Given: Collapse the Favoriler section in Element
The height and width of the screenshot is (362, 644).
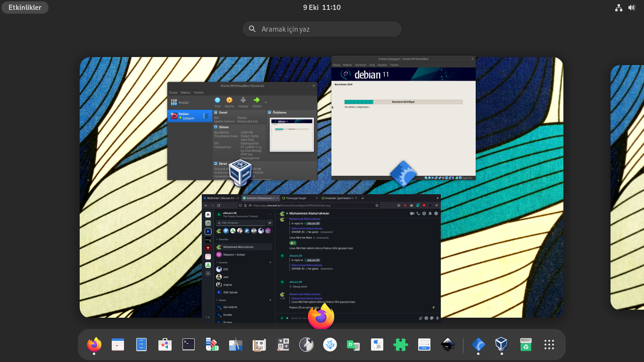Looking at the screenshot, I should point(222,239).
